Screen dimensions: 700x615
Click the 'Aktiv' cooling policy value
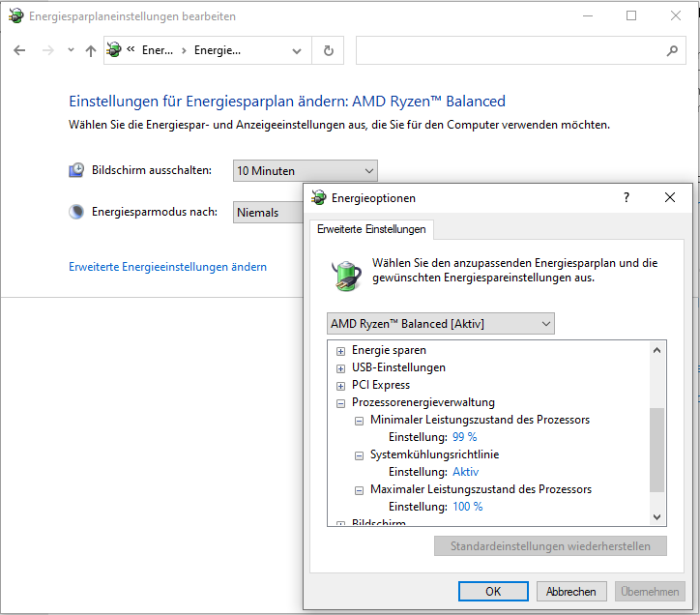tap(466, 472)
